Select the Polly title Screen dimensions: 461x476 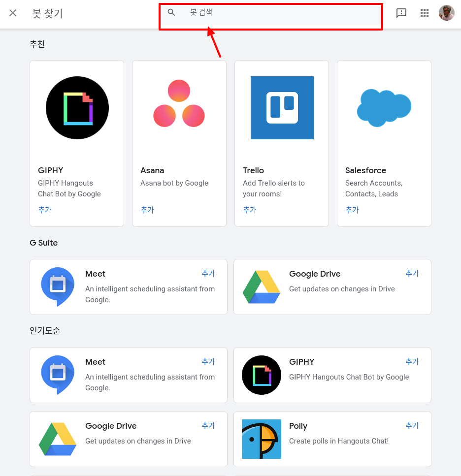298,426
